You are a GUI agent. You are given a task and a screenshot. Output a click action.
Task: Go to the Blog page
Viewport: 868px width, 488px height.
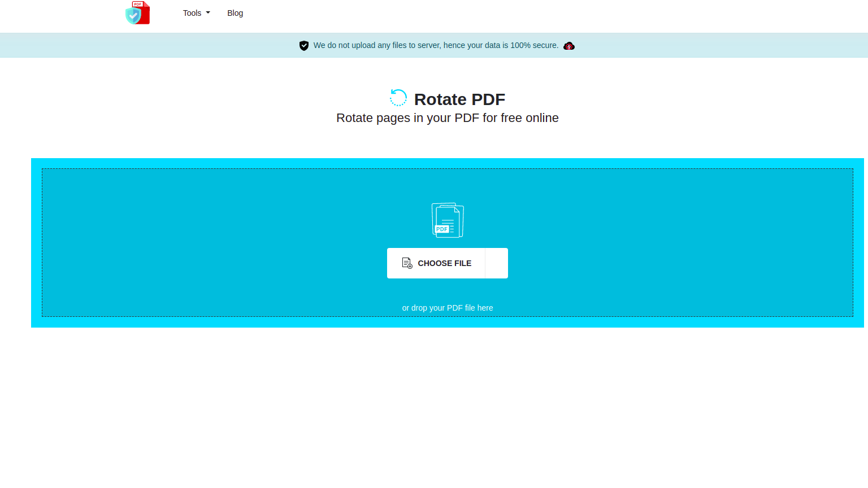(235, 13)
